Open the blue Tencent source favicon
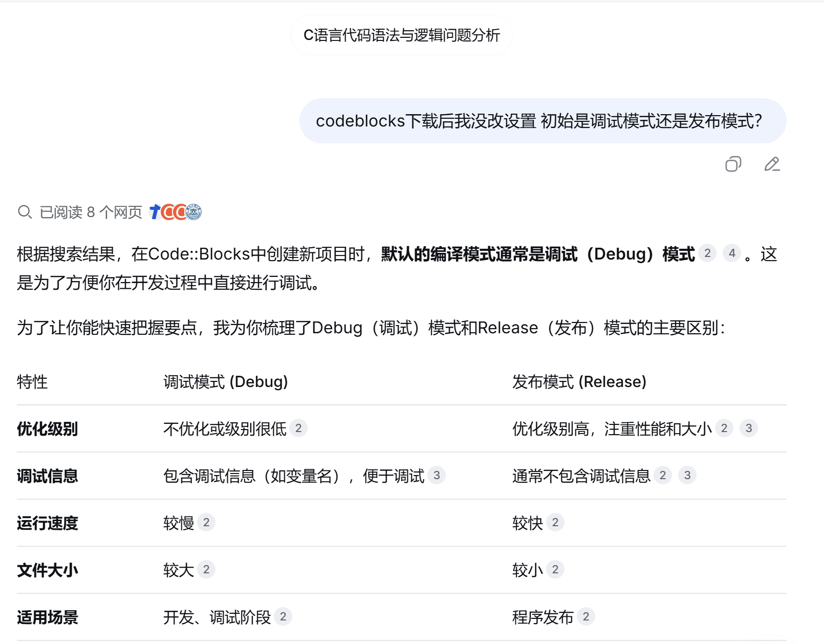This screenshot has width=824, height=644. [154, 212]
